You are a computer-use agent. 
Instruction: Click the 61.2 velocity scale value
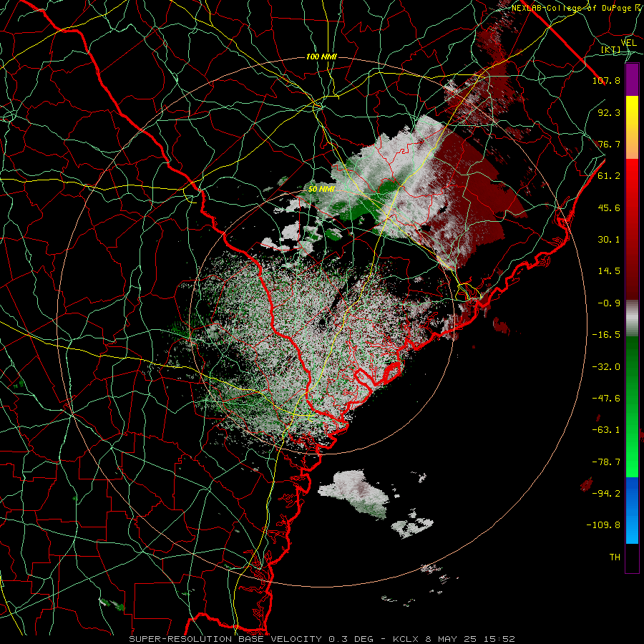[x=609, y=176]
